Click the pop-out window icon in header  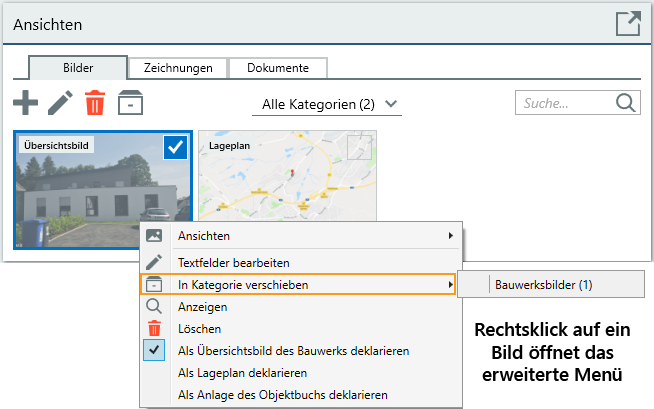(x=627, y=24)
